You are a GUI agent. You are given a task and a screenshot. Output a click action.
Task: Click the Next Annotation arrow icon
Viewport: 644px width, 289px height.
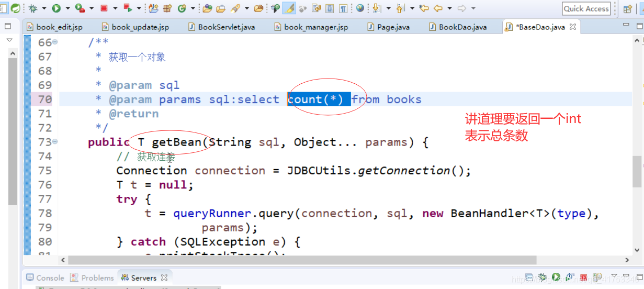pyautogui.click(x=377, y=8)
